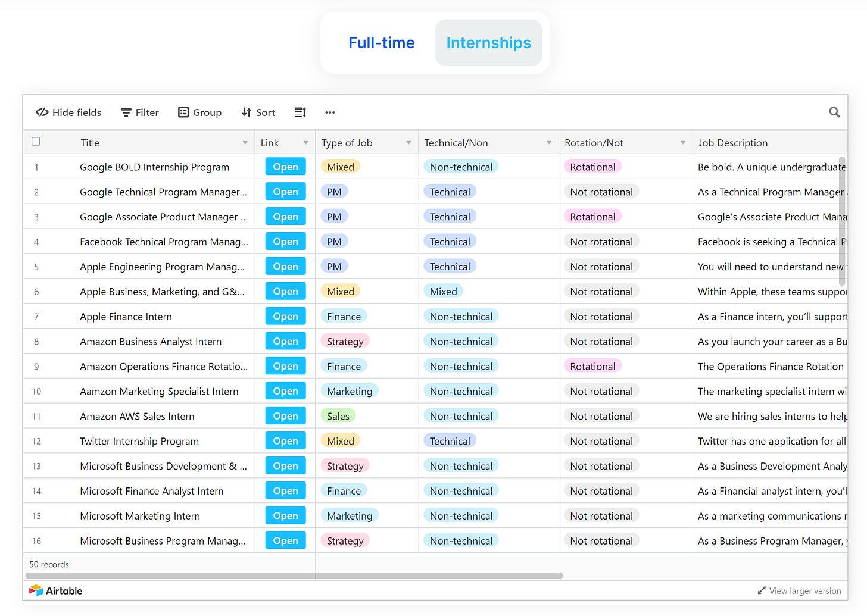Image resolution: width=867 pixels, height=616 pixels.
Task: Click the vertical scrollbar of the table
Action: pos(842,221)
